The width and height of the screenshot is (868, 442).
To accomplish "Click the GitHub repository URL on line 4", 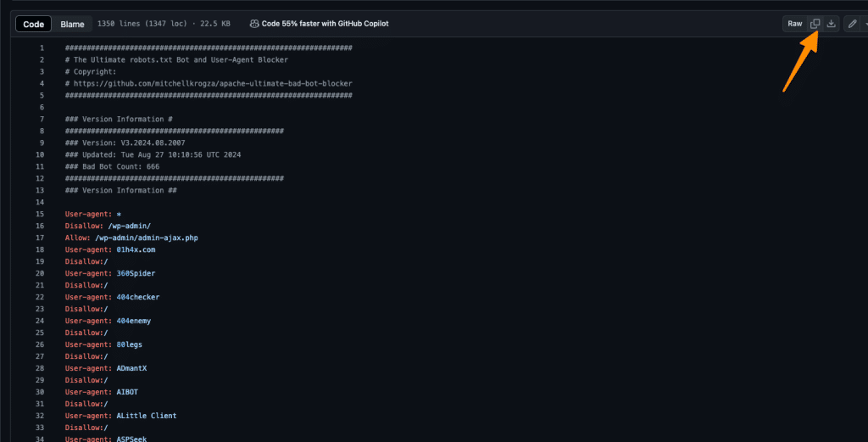I will coord(212,84).
